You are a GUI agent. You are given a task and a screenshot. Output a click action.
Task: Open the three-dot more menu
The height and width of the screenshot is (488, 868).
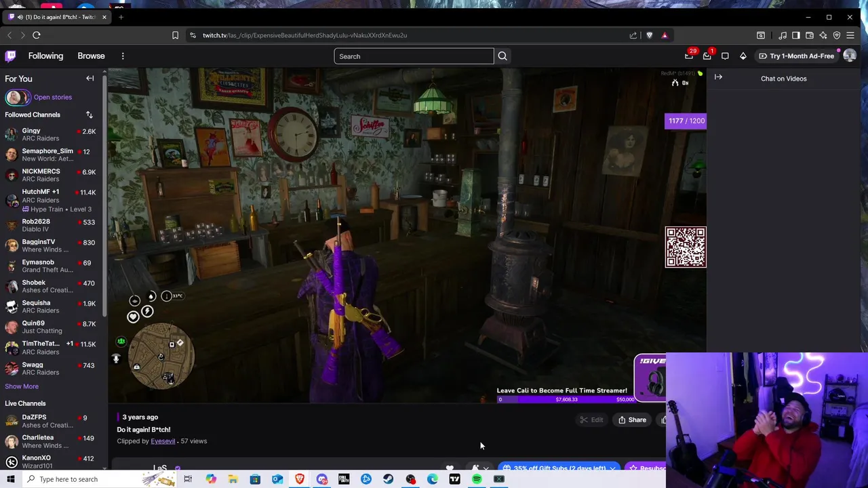(123, 56)
